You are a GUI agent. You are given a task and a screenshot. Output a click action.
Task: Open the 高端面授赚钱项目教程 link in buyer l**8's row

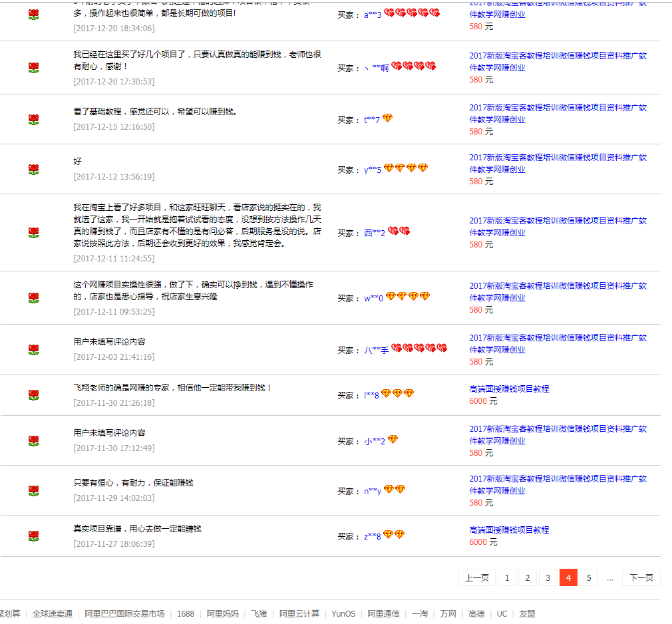point(509,389)
